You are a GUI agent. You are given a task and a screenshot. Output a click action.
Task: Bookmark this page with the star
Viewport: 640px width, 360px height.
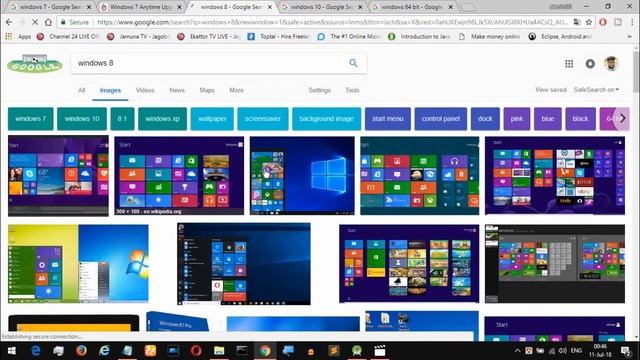[x=589, y=22]
